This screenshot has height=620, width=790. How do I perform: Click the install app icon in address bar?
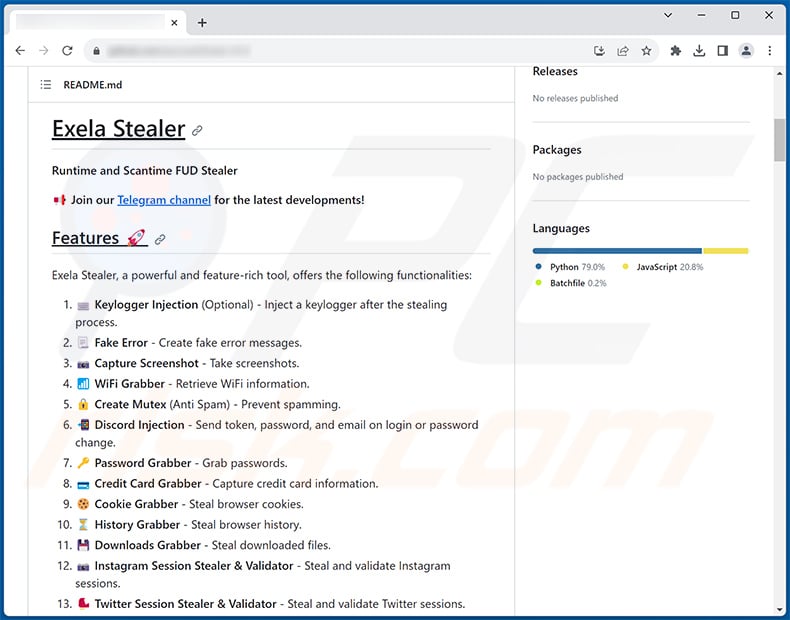(x=599, y=50)
